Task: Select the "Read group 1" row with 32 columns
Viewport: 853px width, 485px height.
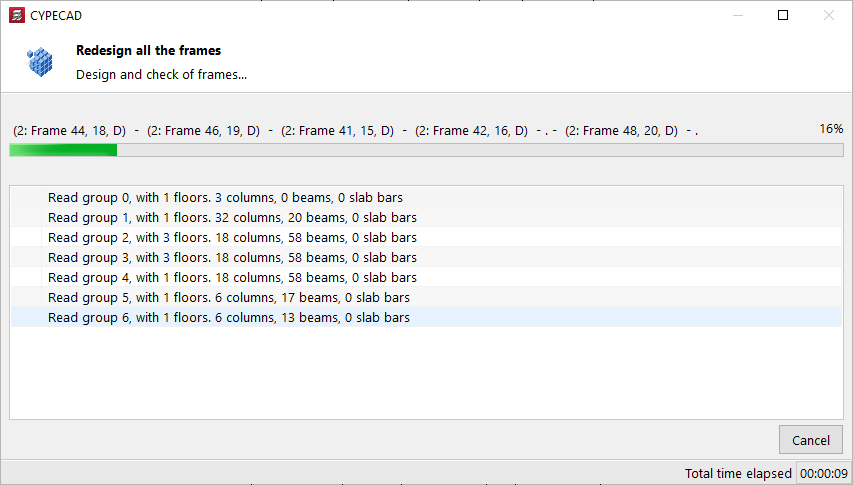Action: coord(232,218)
